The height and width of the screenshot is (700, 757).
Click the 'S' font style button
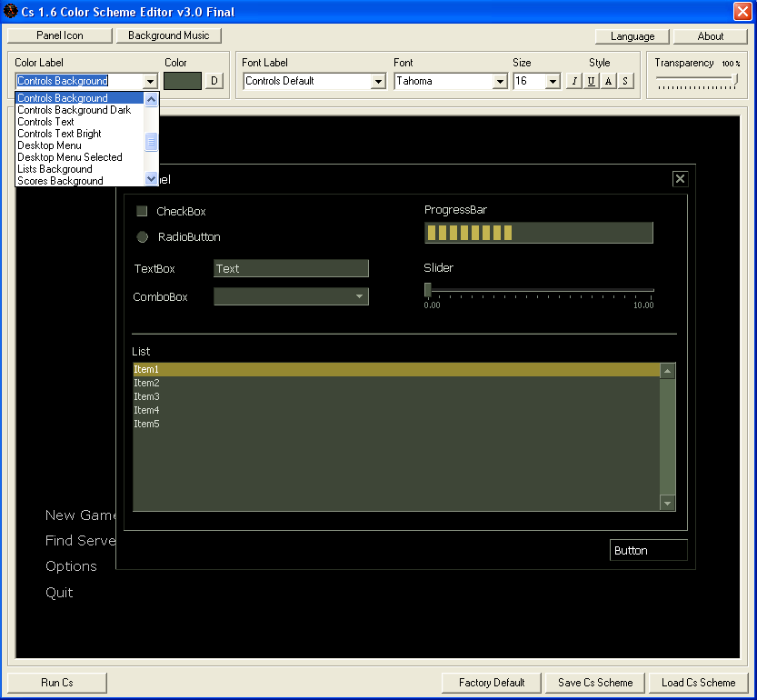625,81
